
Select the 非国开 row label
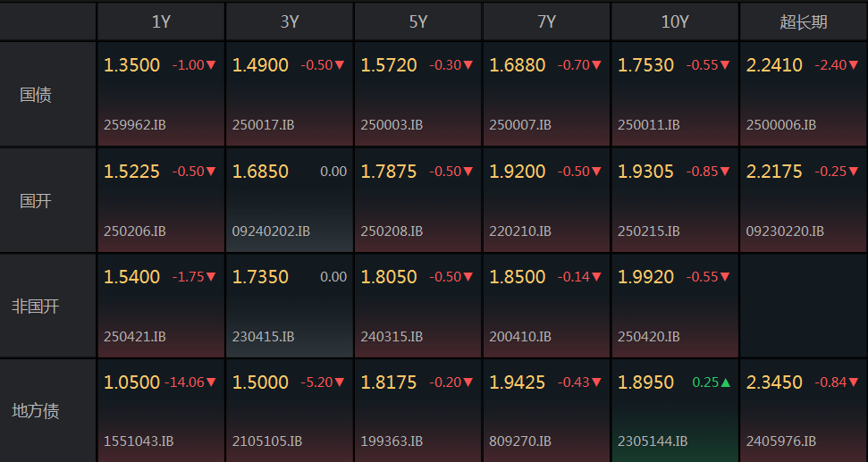click(x=36, y=306)
